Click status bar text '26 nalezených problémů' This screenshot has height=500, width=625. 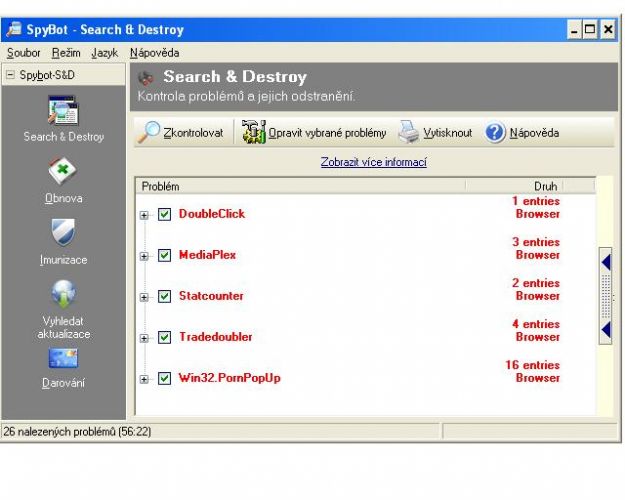(59, 431)
